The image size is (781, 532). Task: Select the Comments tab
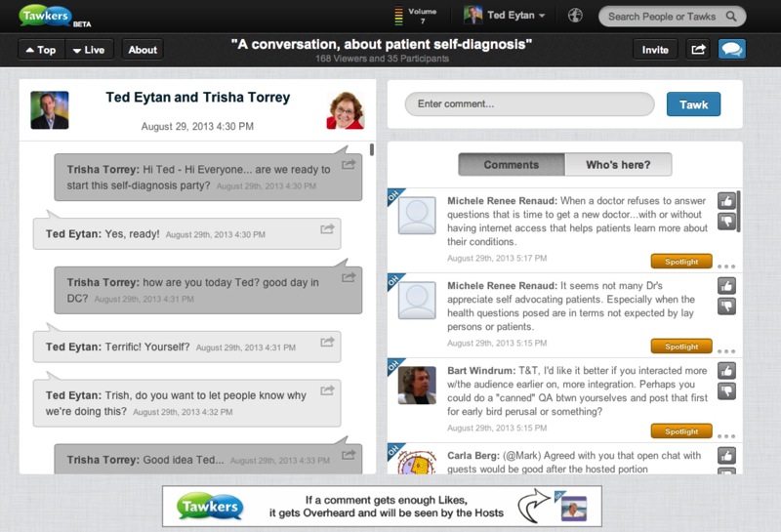point(511,165)
